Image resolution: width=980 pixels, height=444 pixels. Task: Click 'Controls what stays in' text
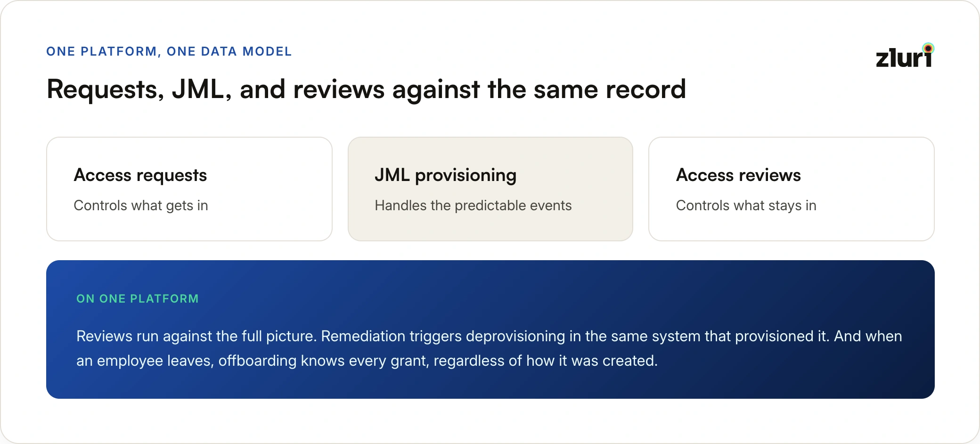746,206
